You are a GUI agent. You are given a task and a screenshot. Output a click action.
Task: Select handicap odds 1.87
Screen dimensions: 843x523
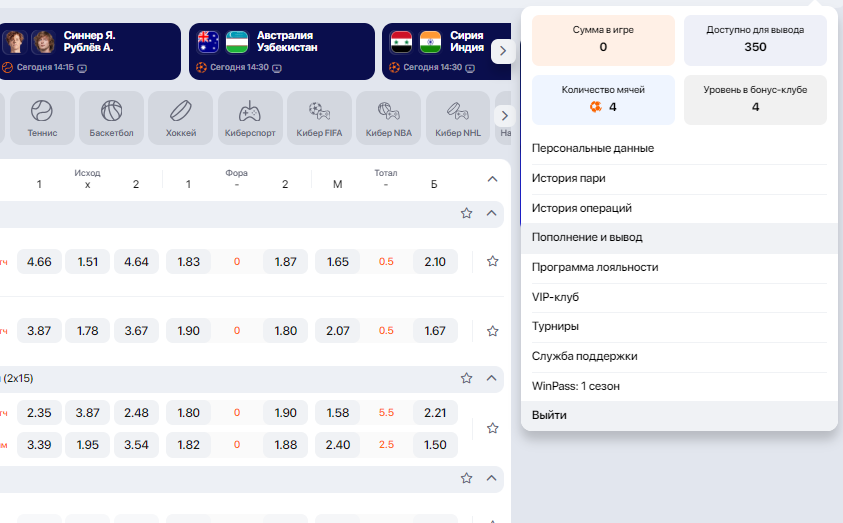(x=285, y=262)
